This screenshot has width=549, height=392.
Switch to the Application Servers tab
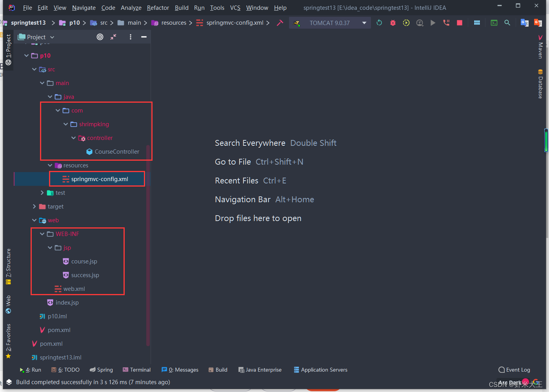pyautogui.click(x=320, y=370)
